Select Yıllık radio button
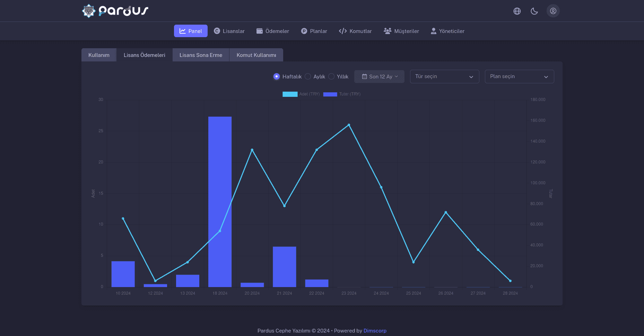Viewport: 644px width, 336px height. [x=331, y=76]
